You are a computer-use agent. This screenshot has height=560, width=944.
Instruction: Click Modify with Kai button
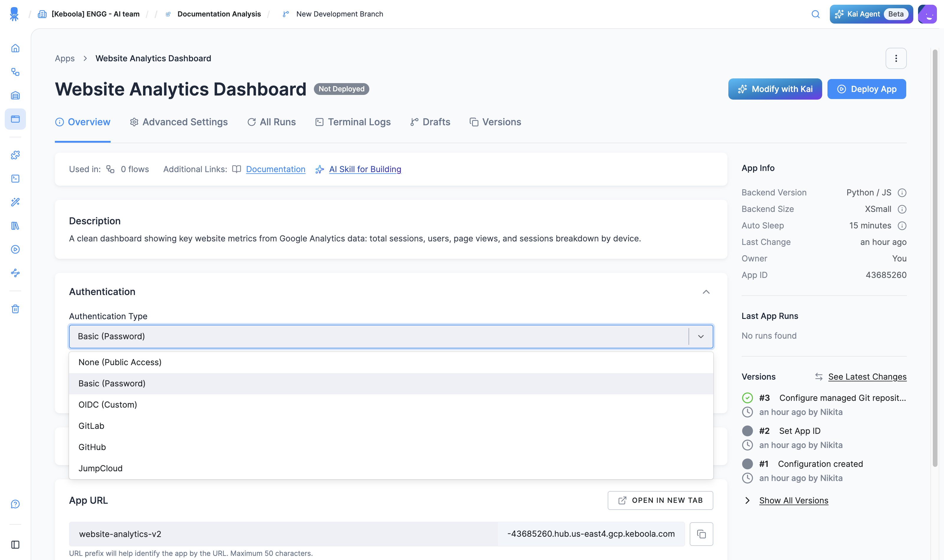coord(775,89)
